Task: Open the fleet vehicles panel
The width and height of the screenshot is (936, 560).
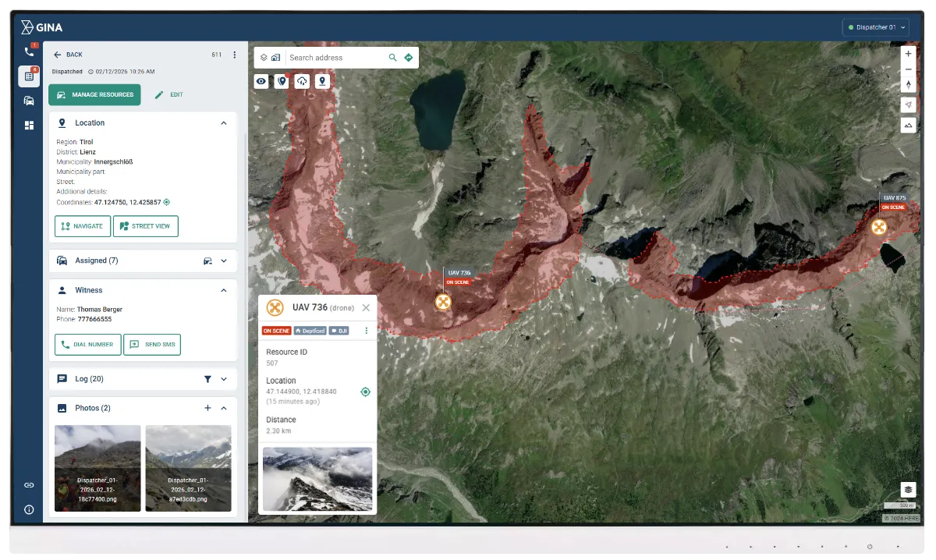Action: pos(30,101)
